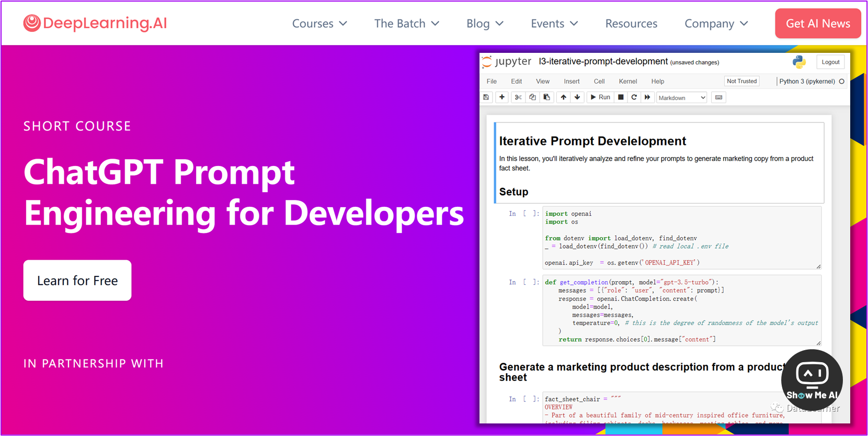The height and width of the screenshot is (436, 868).
Task: Click the Not Trusted notebook button
Action: coord(741,81)
